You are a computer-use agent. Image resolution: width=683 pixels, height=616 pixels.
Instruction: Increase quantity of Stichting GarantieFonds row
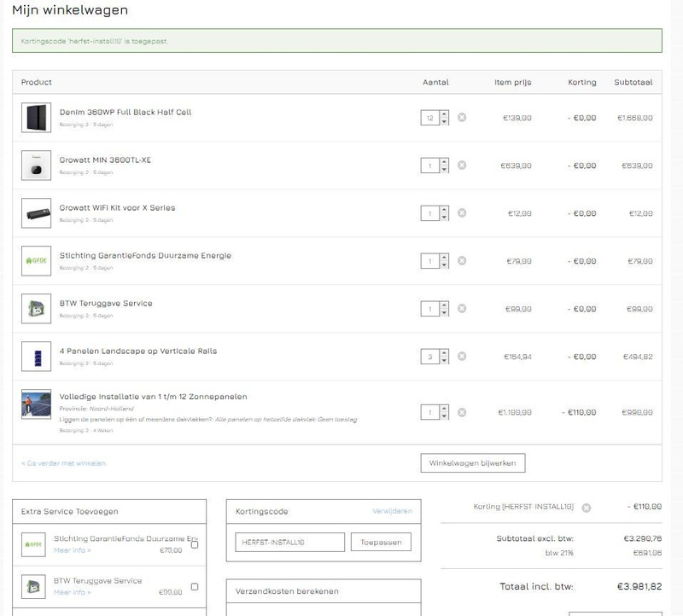point(444,258)
